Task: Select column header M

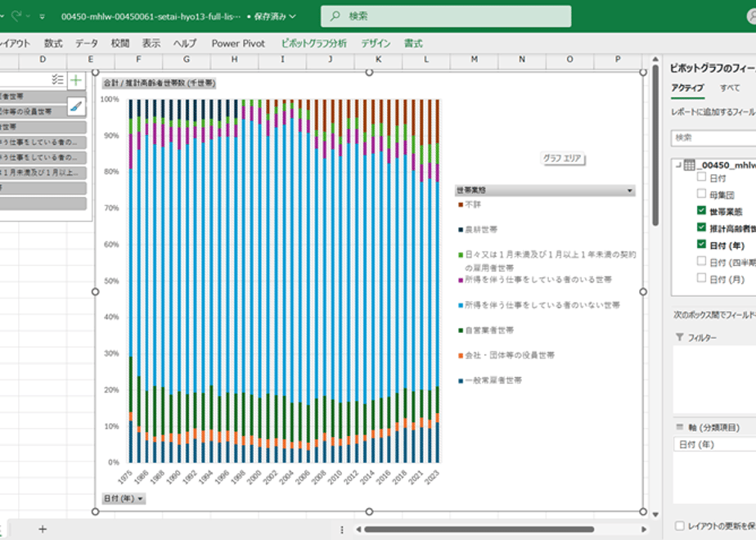Action: click(x=475, y=59)
